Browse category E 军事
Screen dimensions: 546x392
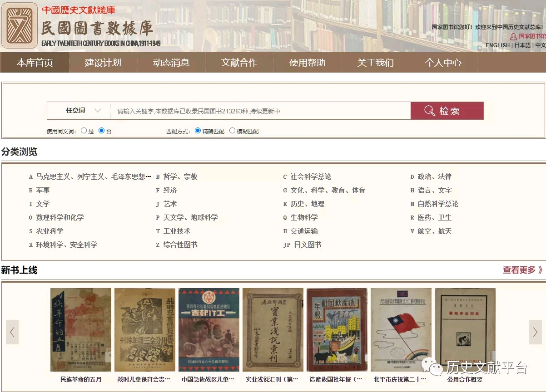click(x=39, y=190)
